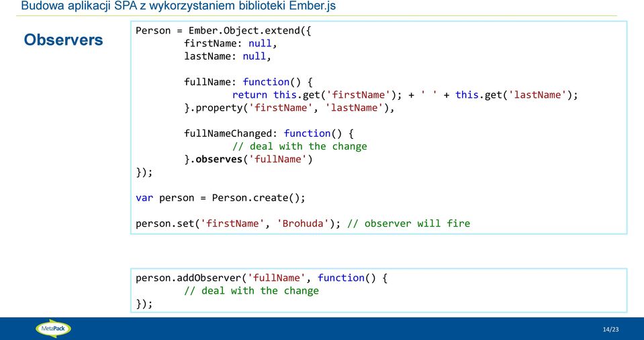
Task: Click the 'firstName: null,' code line
Action: (x=230, y=44)
